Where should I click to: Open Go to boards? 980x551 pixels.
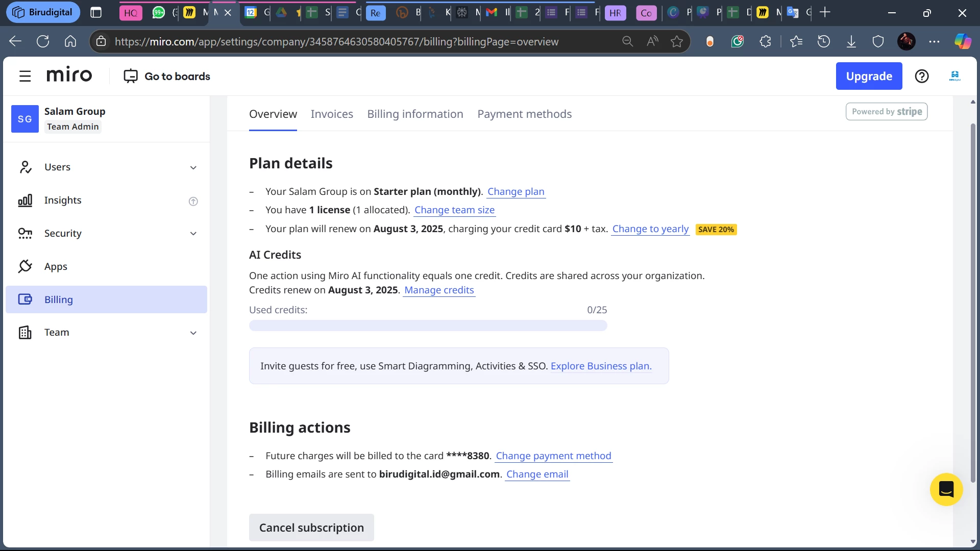[167, 76]
